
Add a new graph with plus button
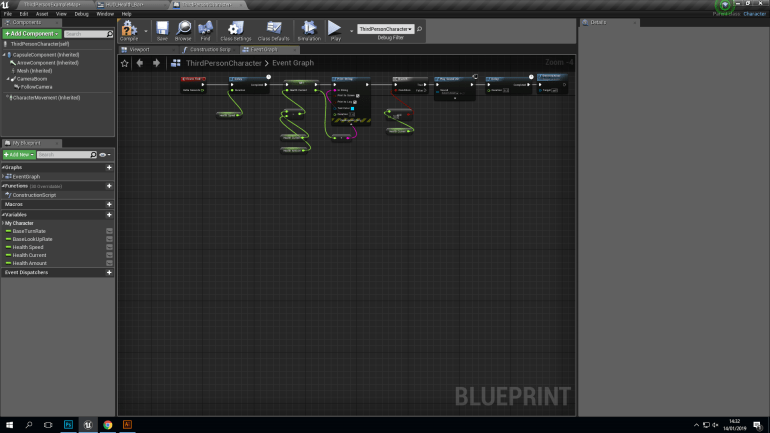coord(109,167)
